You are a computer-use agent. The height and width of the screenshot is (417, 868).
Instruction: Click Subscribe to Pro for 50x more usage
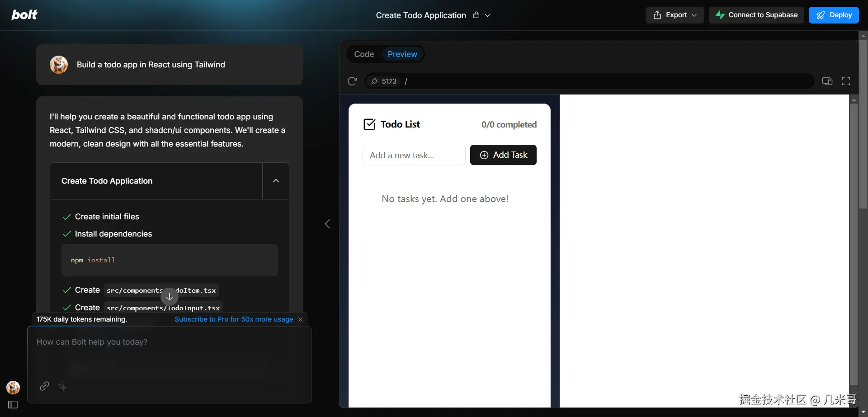click(x=234, y=319)
